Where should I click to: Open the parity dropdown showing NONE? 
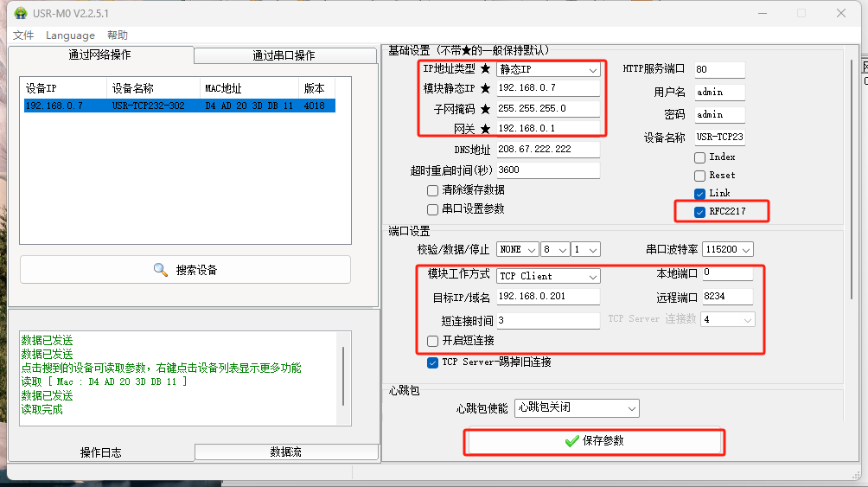click(518, 249)
